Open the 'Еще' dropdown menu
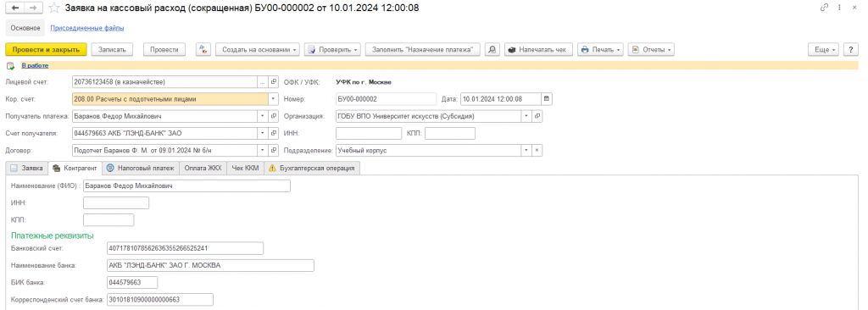The width and height of the screenshot is (868, 310). tap(824, 49)
